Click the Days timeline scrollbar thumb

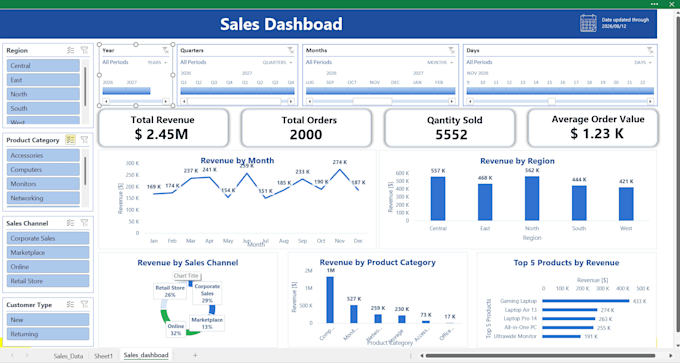551,101
